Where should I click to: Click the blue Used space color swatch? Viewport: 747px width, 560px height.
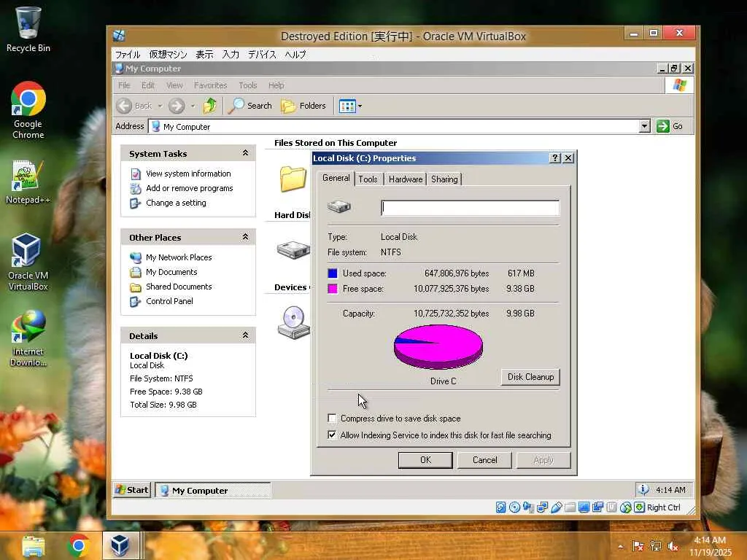point(333,273)
